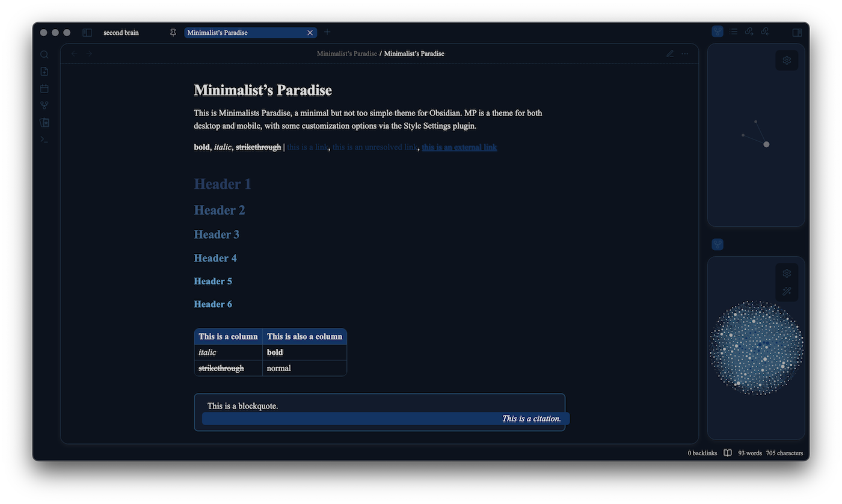Click the 'bold' table cell
842x504 pixels.
304,352
